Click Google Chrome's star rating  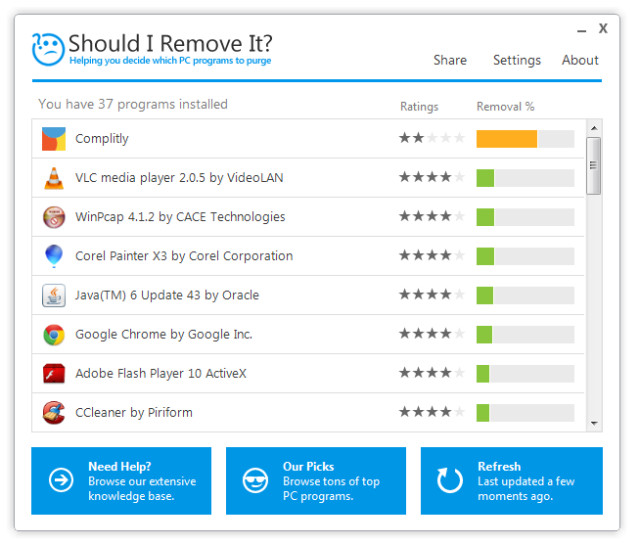[432, 334]
